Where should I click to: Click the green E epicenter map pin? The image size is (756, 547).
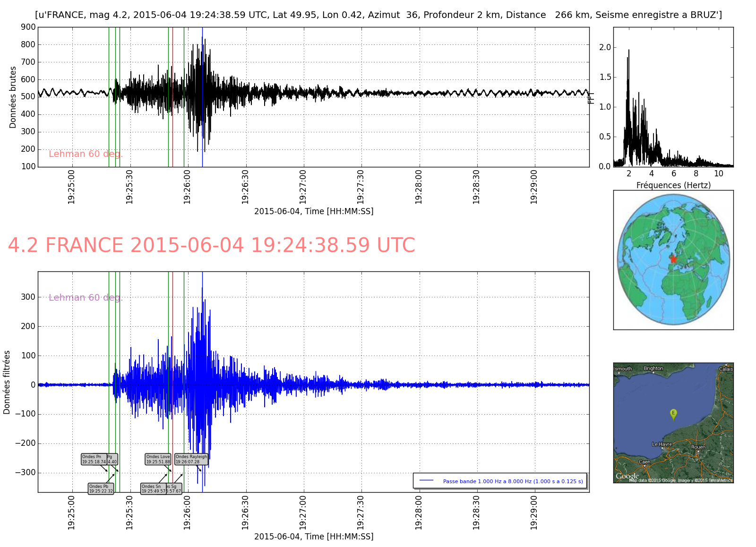click(673, 414)
